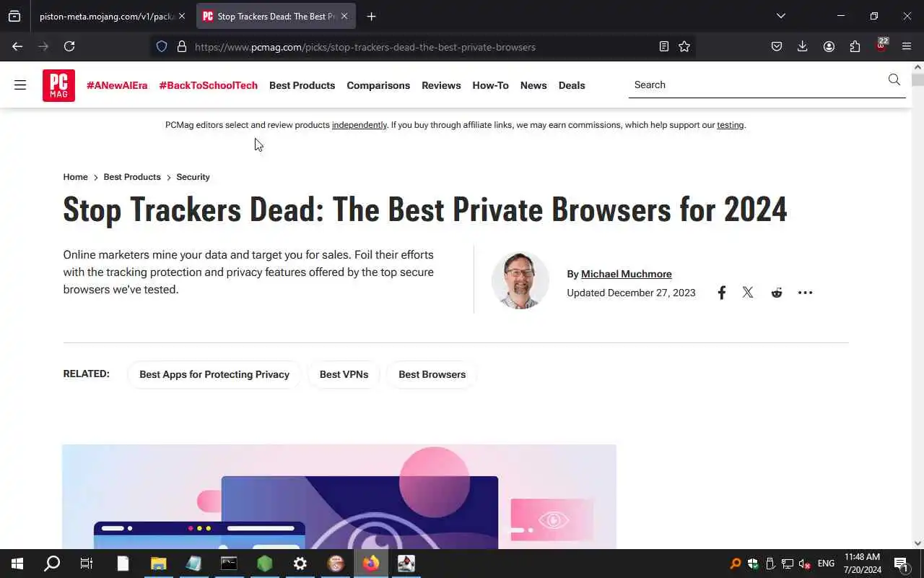
Task: Switch to Firefox on the taskbar
Action: [371, 564]
